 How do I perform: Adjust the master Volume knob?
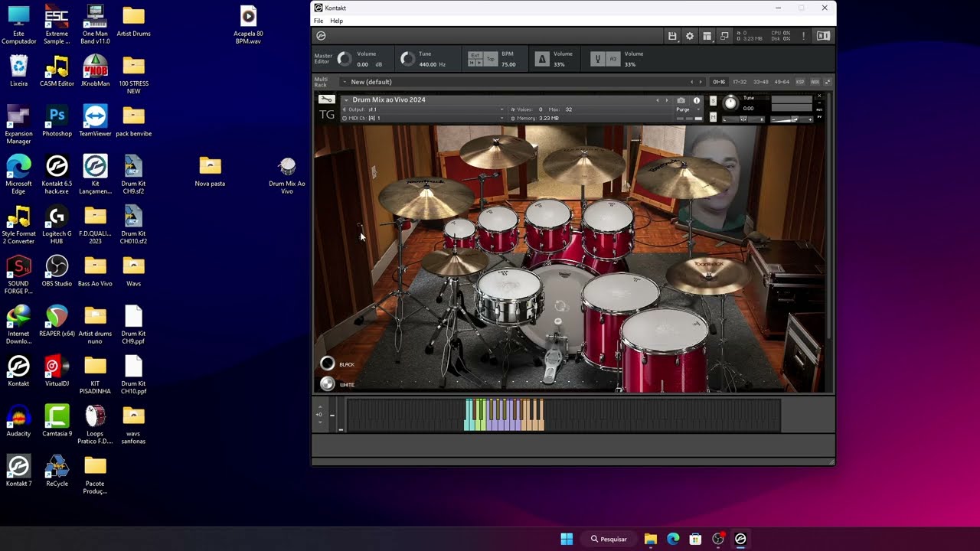(x=345, y=59)
